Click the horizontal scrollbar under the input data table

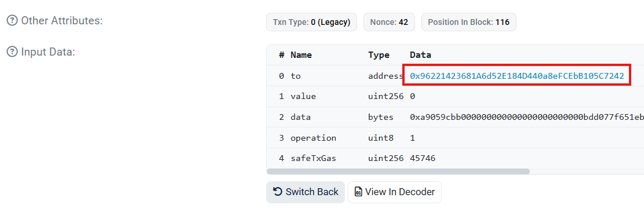click(x=398, y=171)
